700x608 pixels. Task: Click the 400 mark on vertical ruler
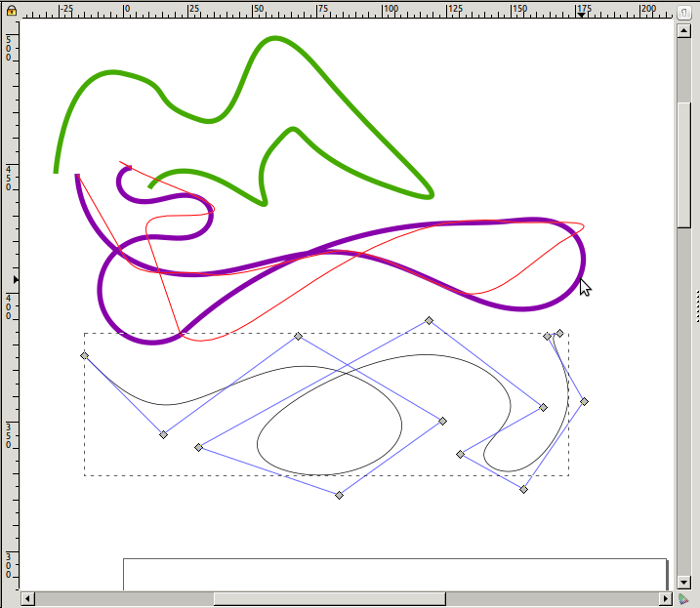[10, 304]
